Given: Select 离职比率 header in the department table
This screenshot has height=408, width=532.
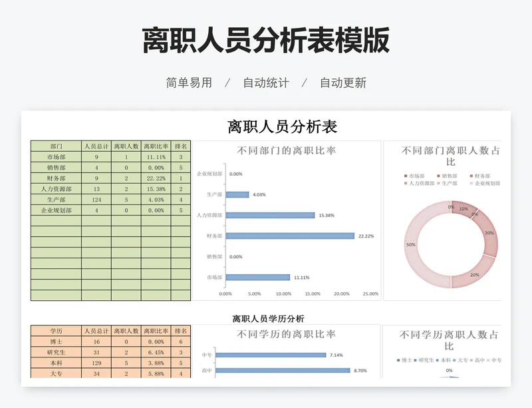Looking at the screenshot, I should 156,146.
